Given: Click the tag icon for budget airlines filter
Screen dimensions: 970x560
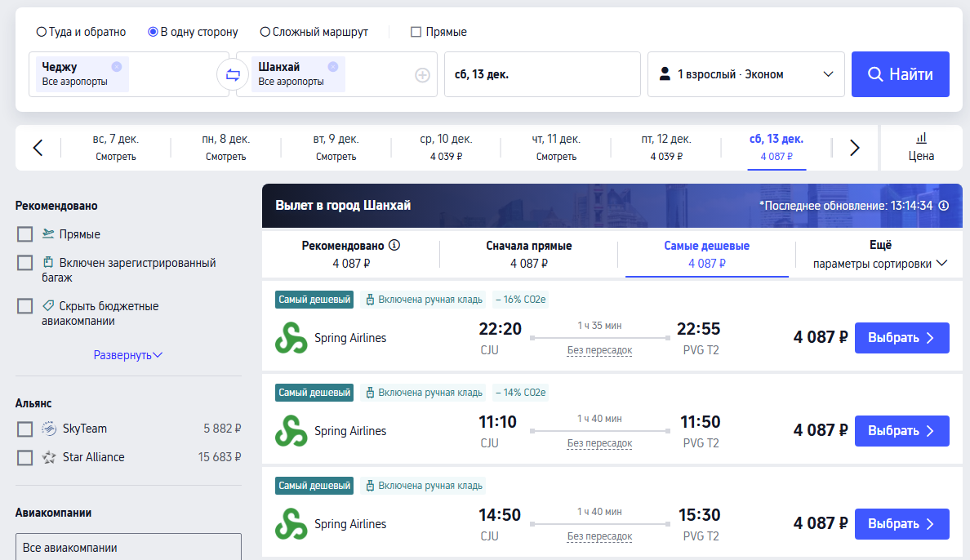Looking at the screenshot, I should [x=48, y=305].
